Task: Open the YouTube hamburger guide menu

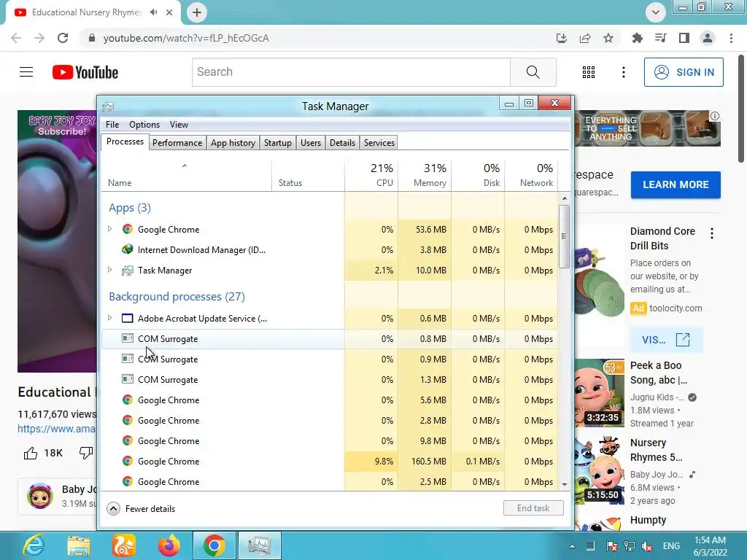Action: [x=26, y=72]
